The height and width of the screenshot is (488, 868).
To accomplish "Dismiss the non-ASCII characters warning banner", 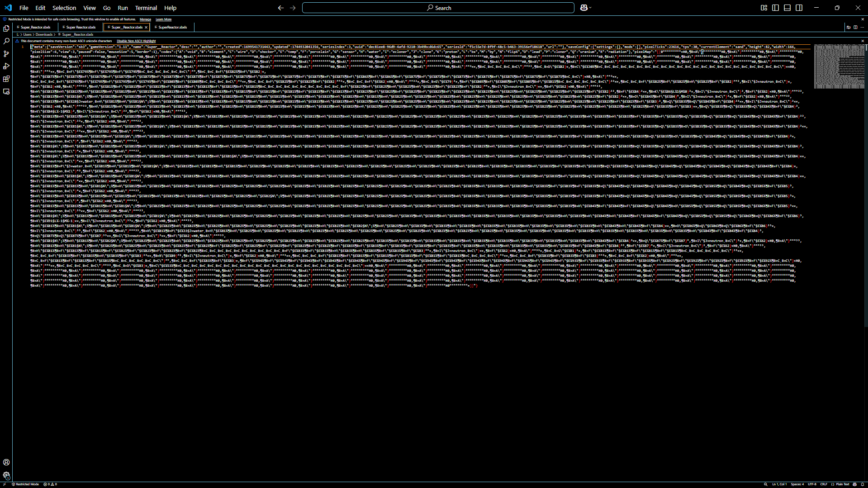I will point(863,41).
